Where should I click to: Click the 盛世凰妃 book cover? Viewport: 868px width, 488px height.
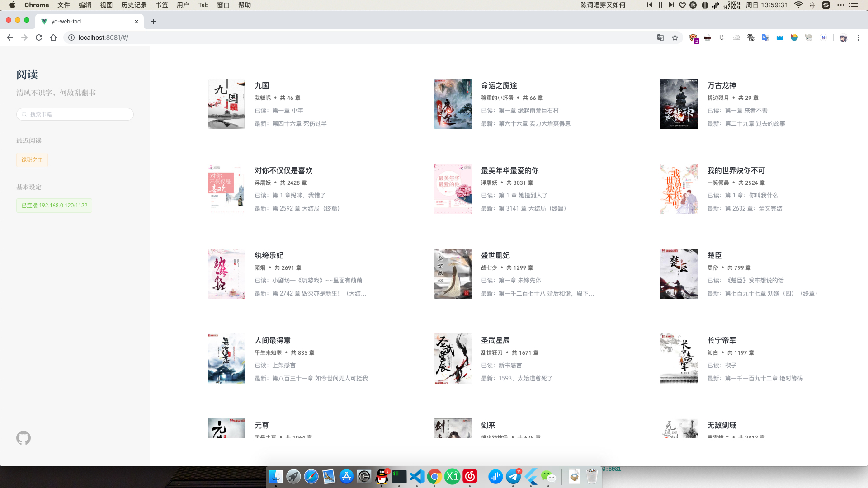point(453,274)
